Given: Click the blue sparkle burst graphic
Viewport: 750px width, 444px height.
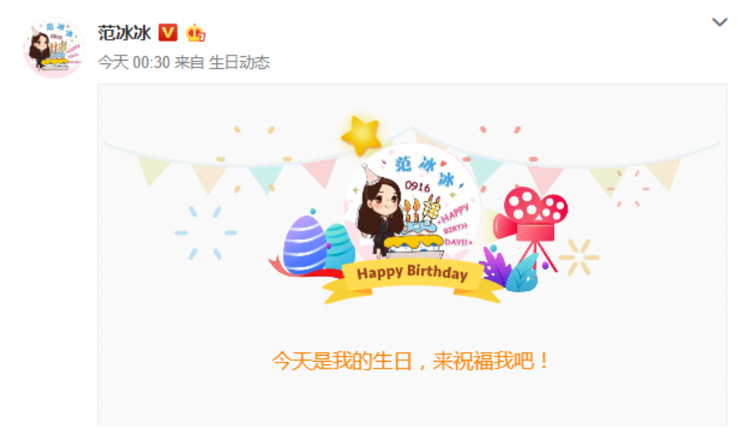Looking at the screenshot, I should (x=206, y=233).
